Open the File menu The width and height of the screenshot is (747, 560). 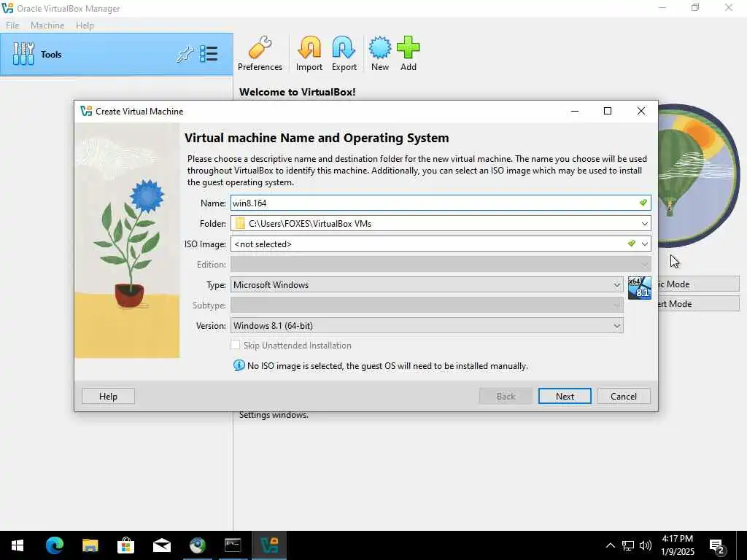pyautogui.click(x=12, y=26)
